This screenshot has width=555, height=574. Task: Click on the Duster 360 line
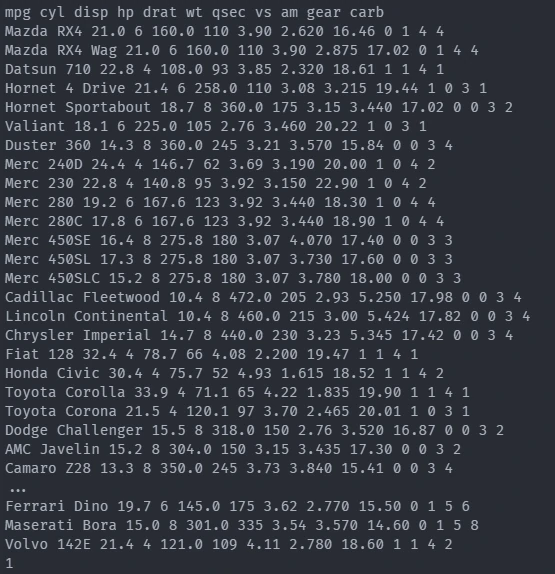(x=229, y=146)
